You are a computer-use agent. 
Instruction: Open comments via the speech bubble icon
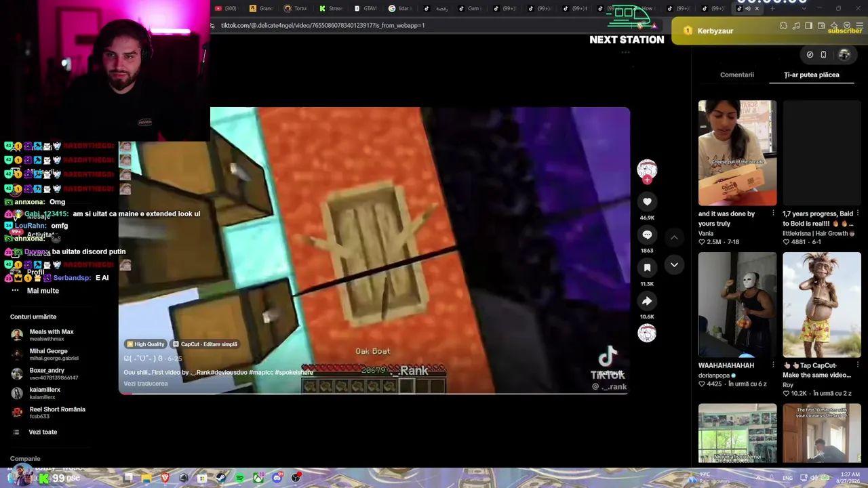(x=647, y=235)
